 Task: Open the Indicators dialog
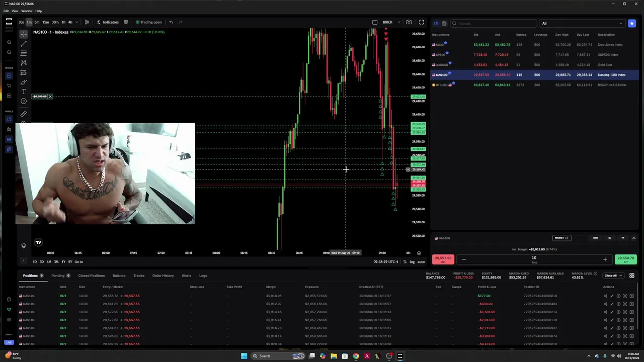click(x=108, y=22)
